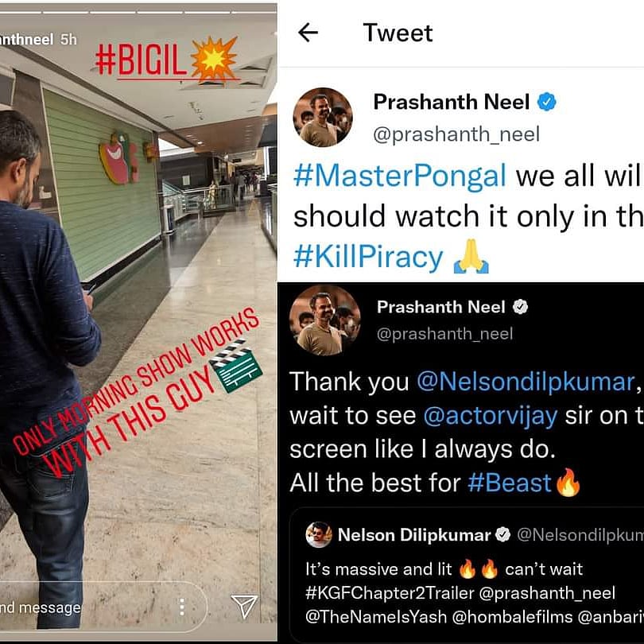Open the #KillPiracy hashtag
The height and width of the screenshot is (644, 644).
tap(368, 257)
